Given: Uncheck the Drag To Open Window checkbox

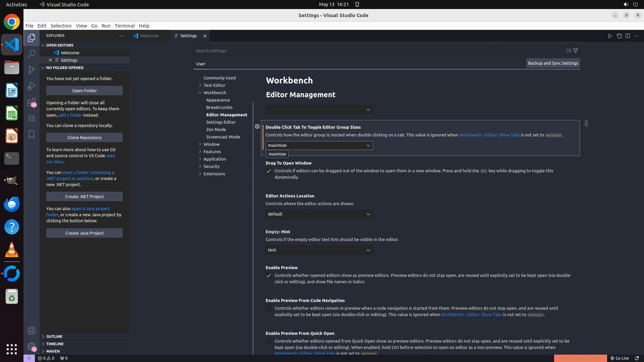Looking at the screenshot, I should pos(269,171).
